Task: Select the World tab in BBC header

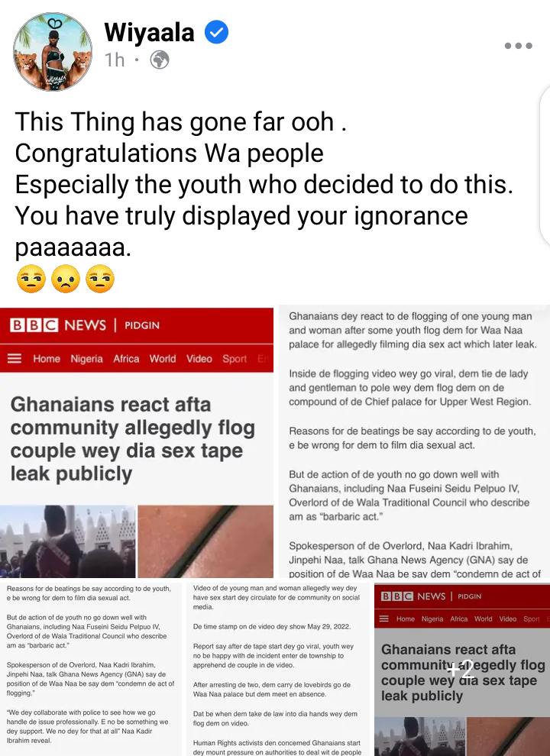Action: tap(163, 359)
